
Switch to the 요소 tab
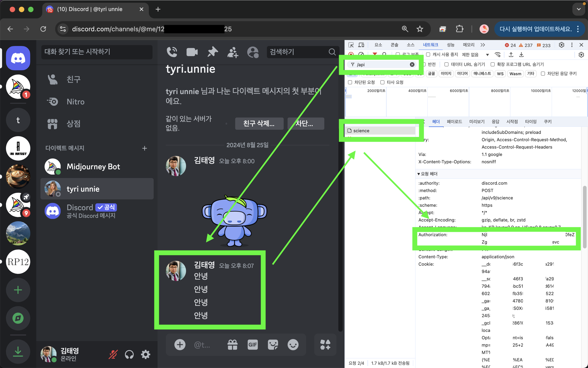pos(378,45)
